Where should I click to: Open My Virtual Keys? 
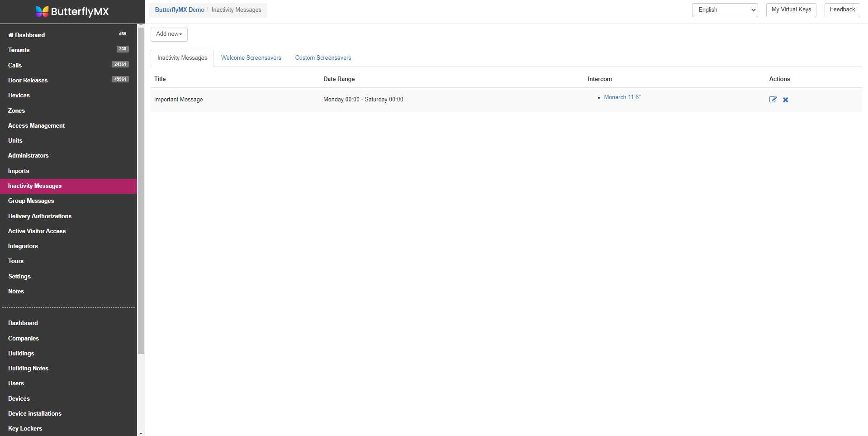[791, 10]
